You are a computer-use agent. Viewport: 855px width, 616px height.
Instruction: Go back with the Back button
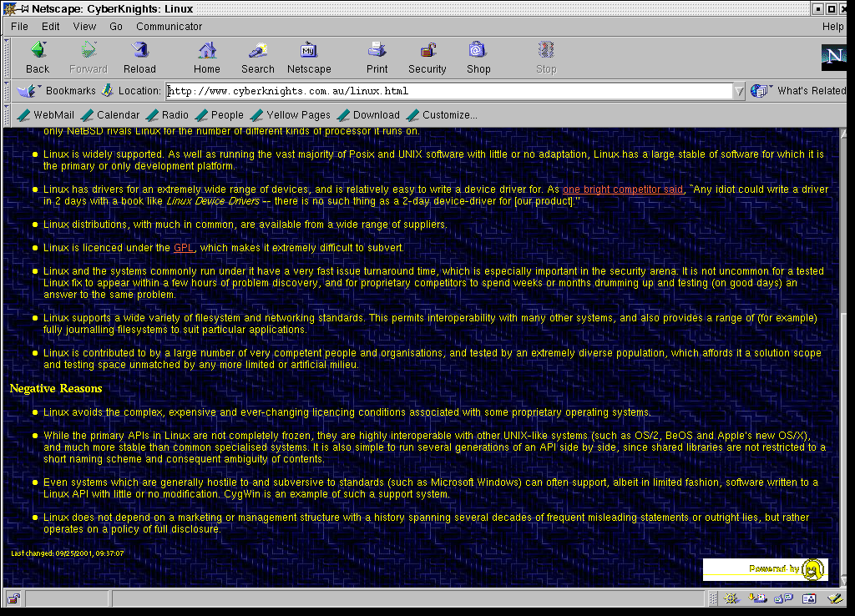[x=38, y=58]
